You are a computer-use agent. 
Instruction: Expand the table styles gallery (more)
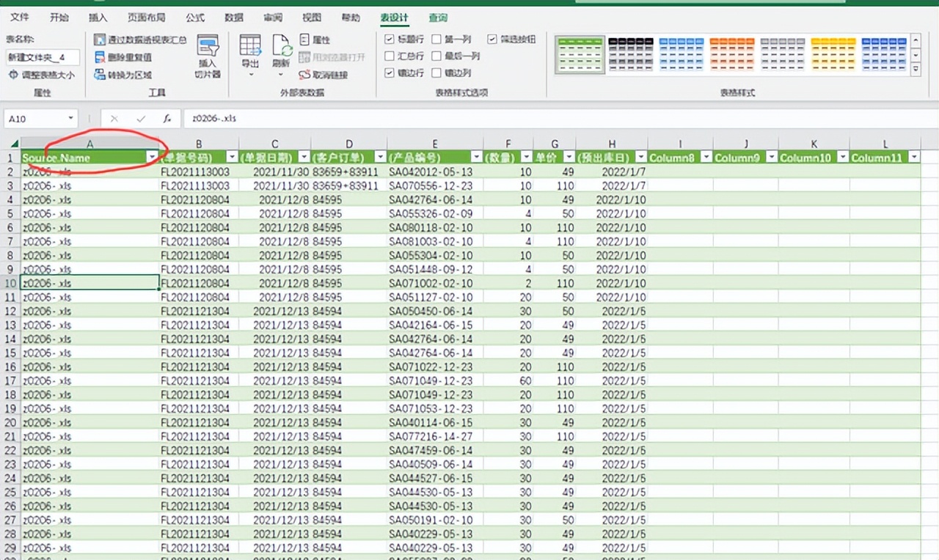pos(915,70)
